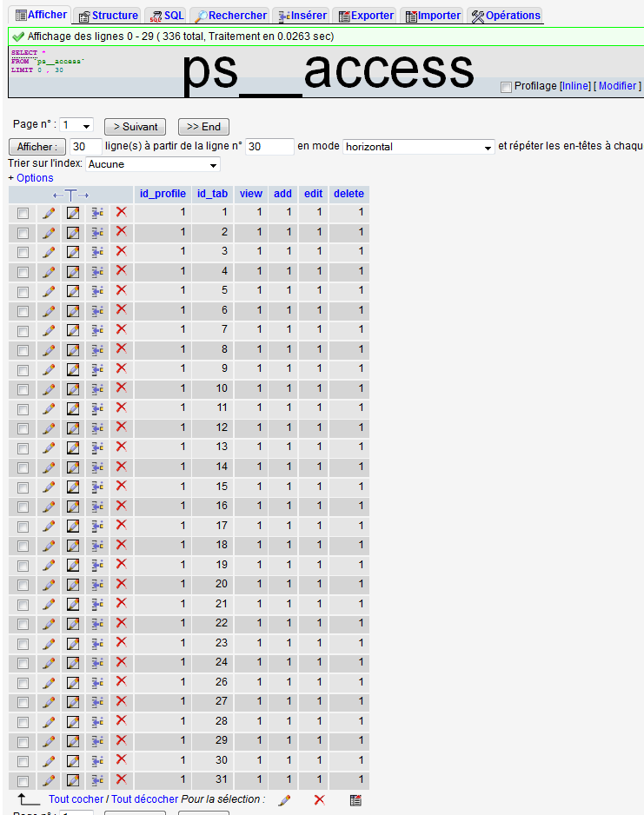
Task: Click pencil edit icon for id_tab 1 row
Action: pyautogui.click(x=49, y=213)
